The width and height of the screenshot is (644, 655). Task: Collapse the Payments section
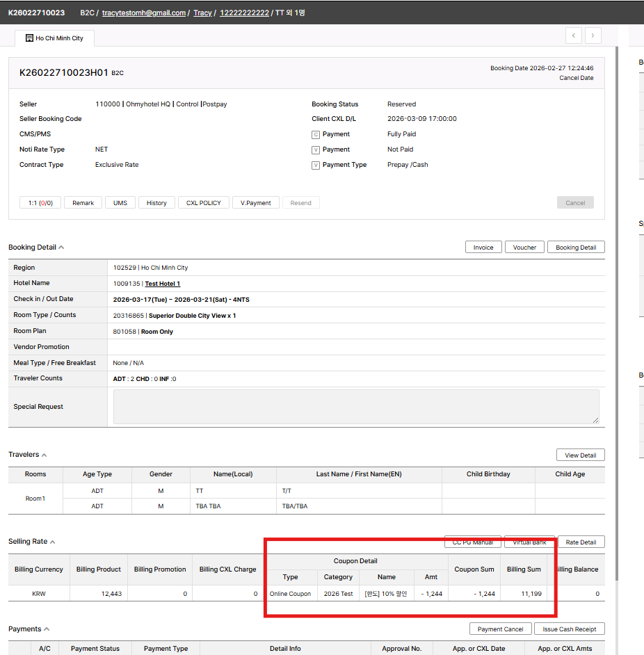47,629
